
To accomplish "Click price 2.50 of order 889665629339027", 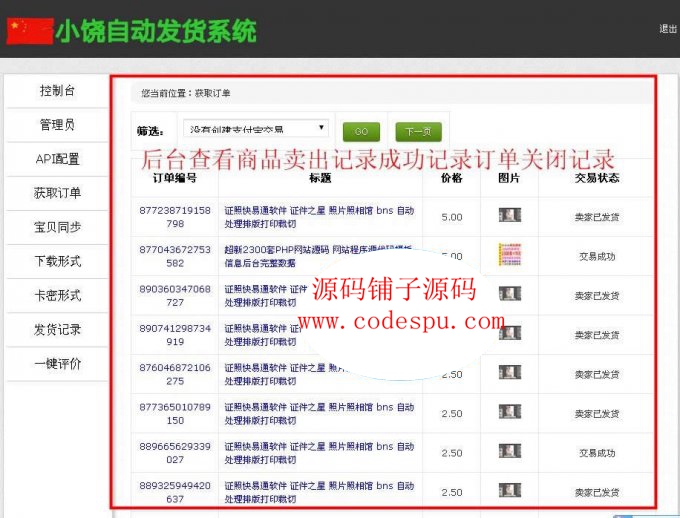I will [452, 453].
